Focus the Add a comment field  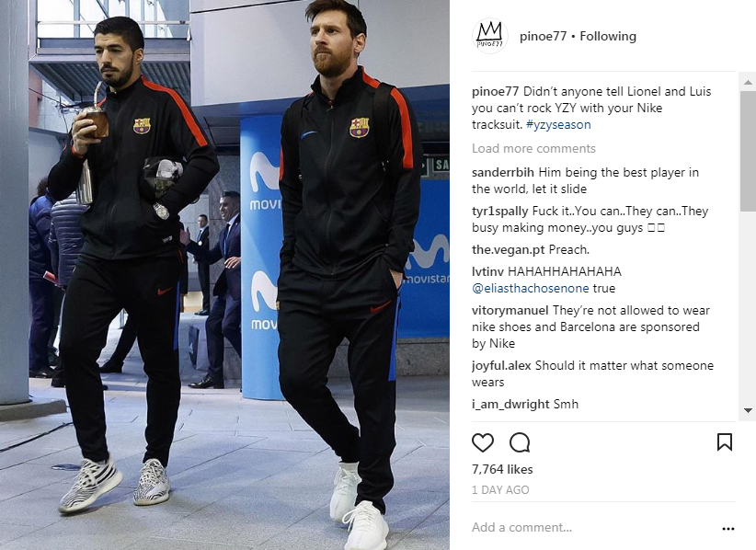tap(593, 527)
